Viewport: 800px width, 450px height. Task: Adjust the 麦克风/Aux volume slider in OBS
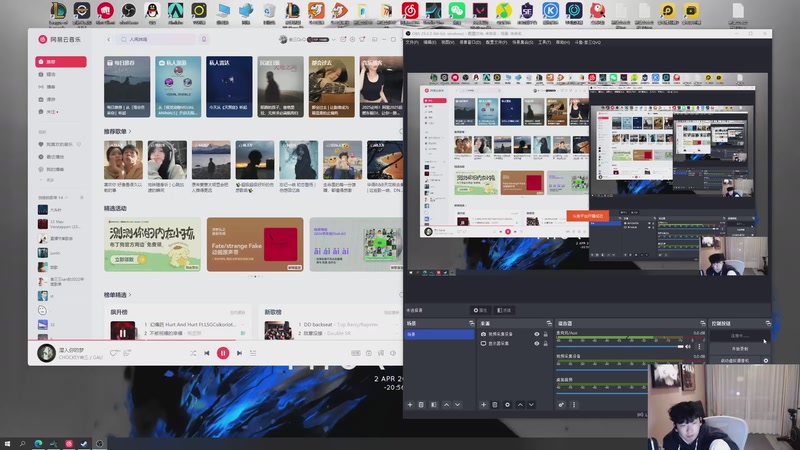(x=621, y=347)
